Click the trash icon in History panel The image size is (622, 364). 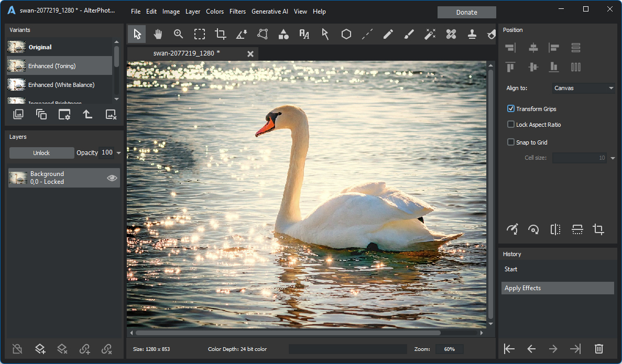point(599,349)
